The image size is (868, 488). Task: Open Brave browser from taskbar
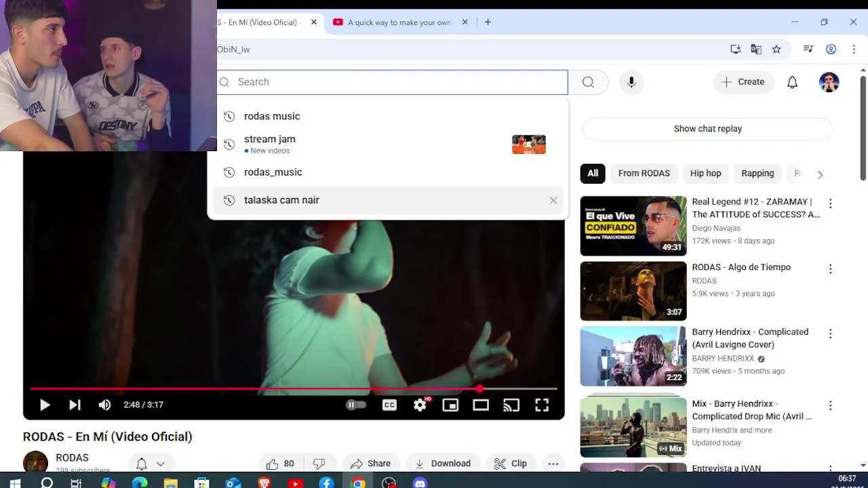pos(264,483)
